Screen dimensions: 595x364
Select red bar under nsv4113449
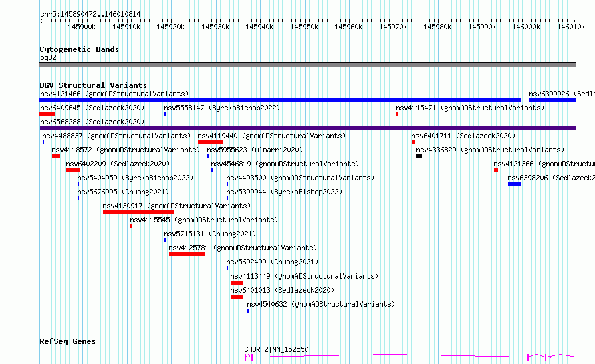(x=237, y=283)
